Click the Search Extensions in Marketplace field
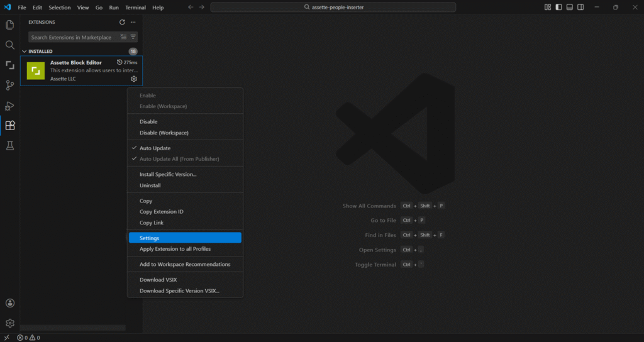644x342 pixels. coord(72,37)
